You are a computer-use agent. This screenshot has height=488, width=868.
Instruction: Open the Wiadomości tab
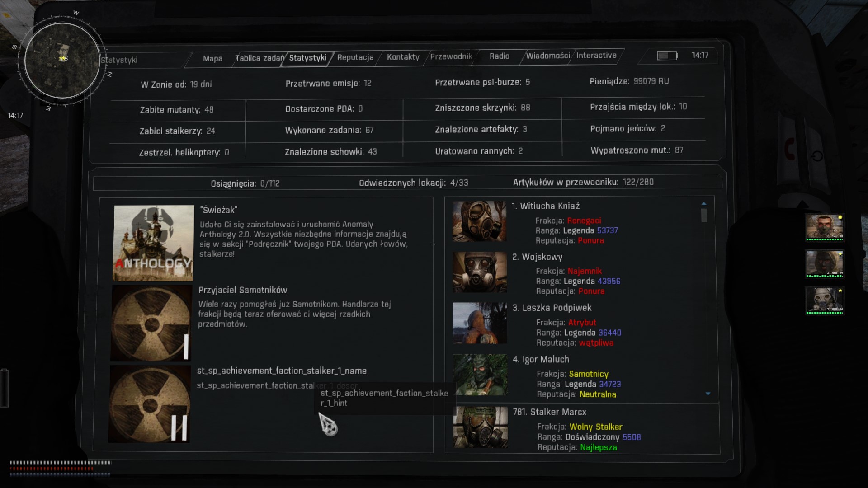point(548,56)
